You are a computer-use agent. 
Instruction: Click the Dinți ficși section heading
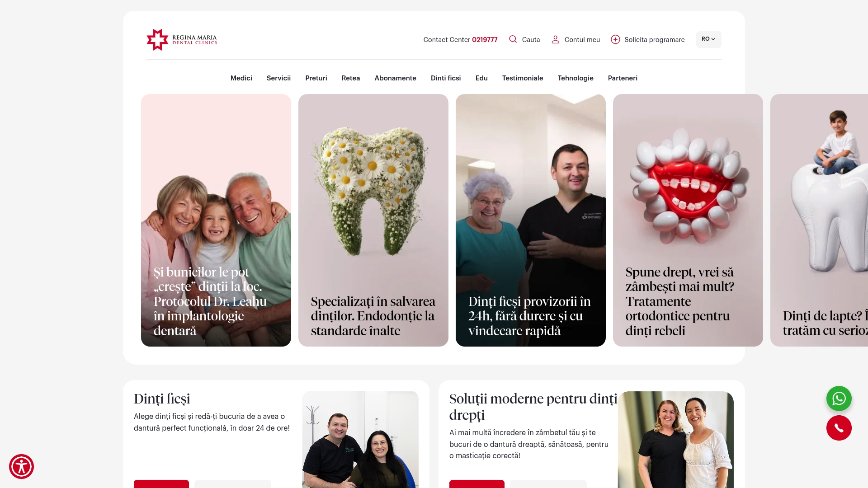click(x=162, y=399)
